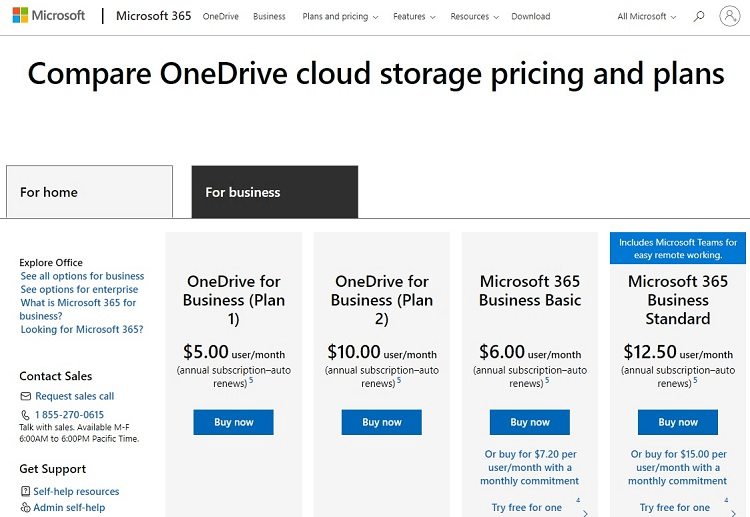Open the All Microsoft dropdown
Screen dimensions: 750x517
pyautogui.click(x=647, y=16)
